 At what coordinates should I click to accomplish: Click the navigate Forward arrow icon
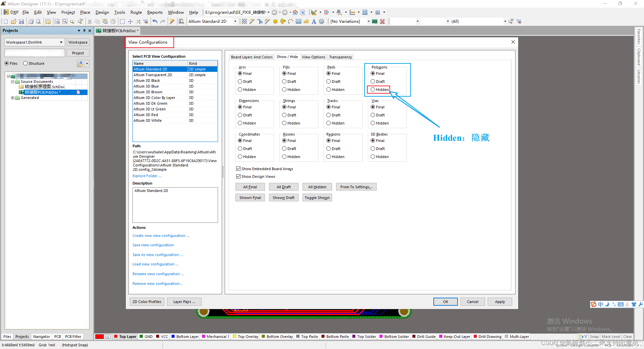285,12
